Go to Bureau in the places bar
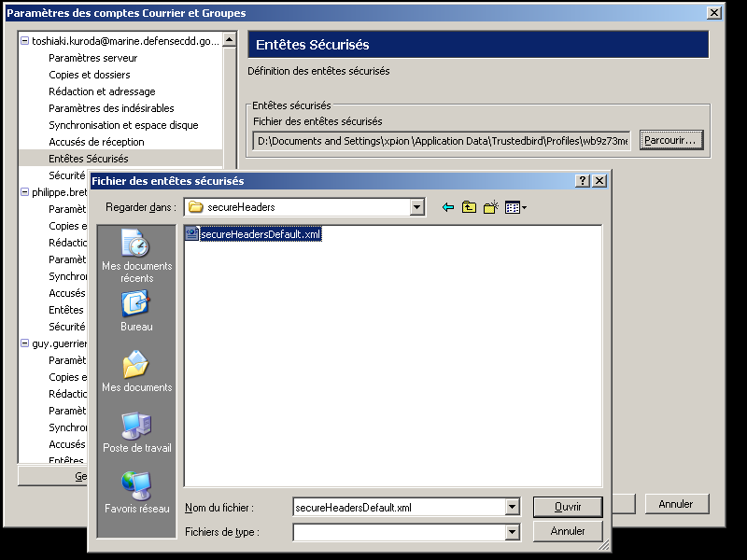 [136, 311]
